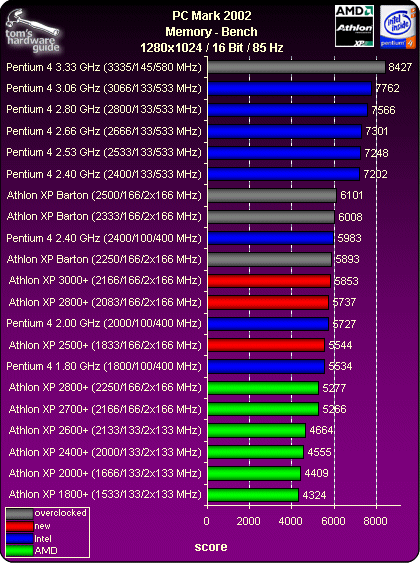Click the score axis title

[211, 547]
